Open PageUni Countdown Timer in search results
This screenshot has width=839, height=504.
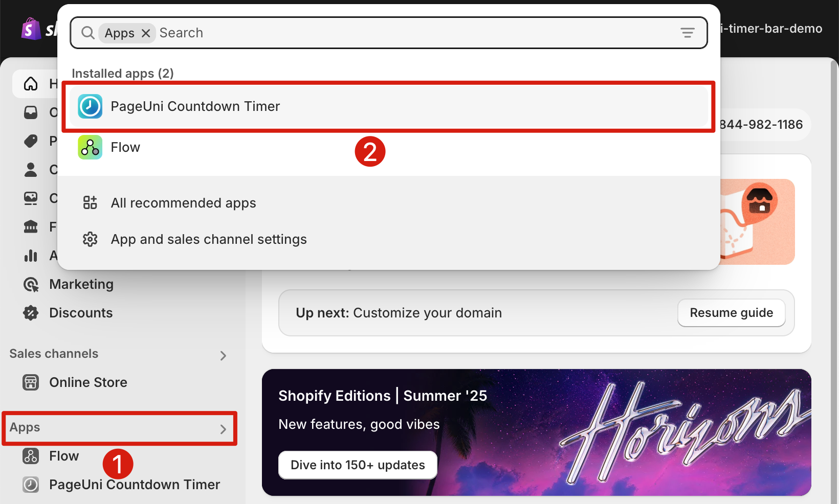(x=389, y=106)
